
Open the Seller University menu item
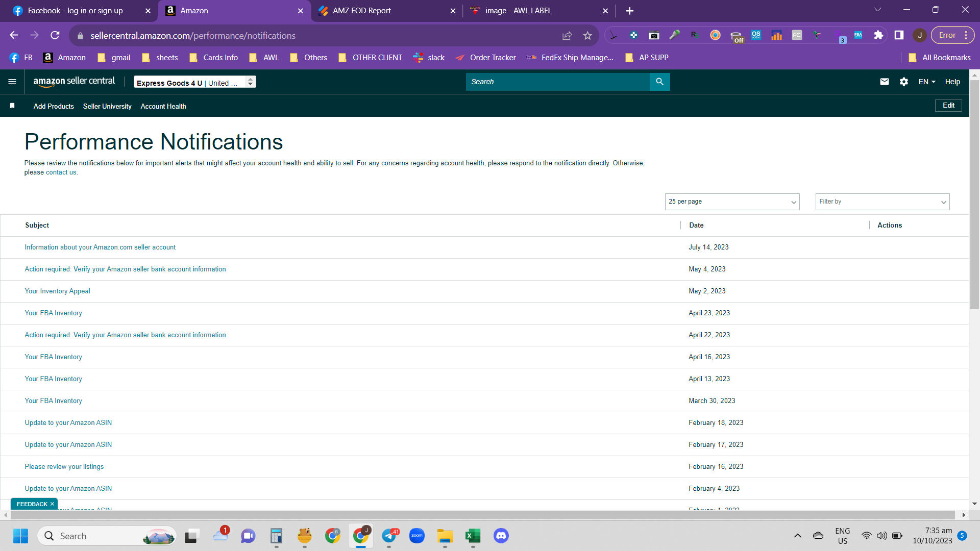pos(107,106)
